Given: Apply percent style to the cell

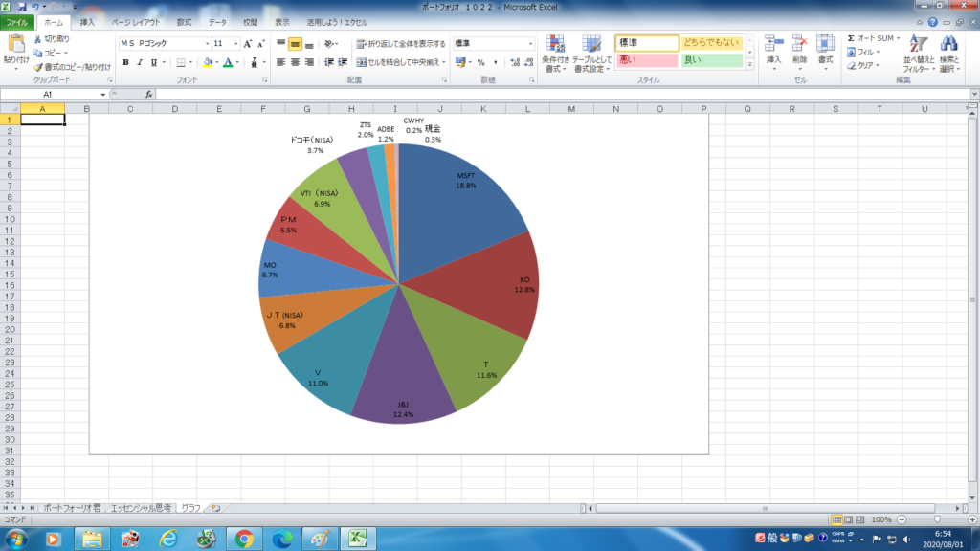Looking at the screenshot, I should coord(480,62).
